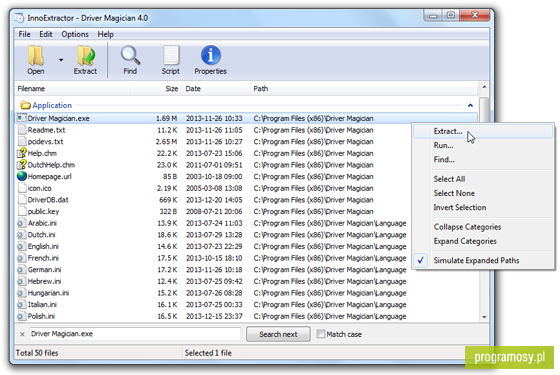Select the Readme.txt filename
This screenshot has width=560, height=375.
(x=46, y=130)
